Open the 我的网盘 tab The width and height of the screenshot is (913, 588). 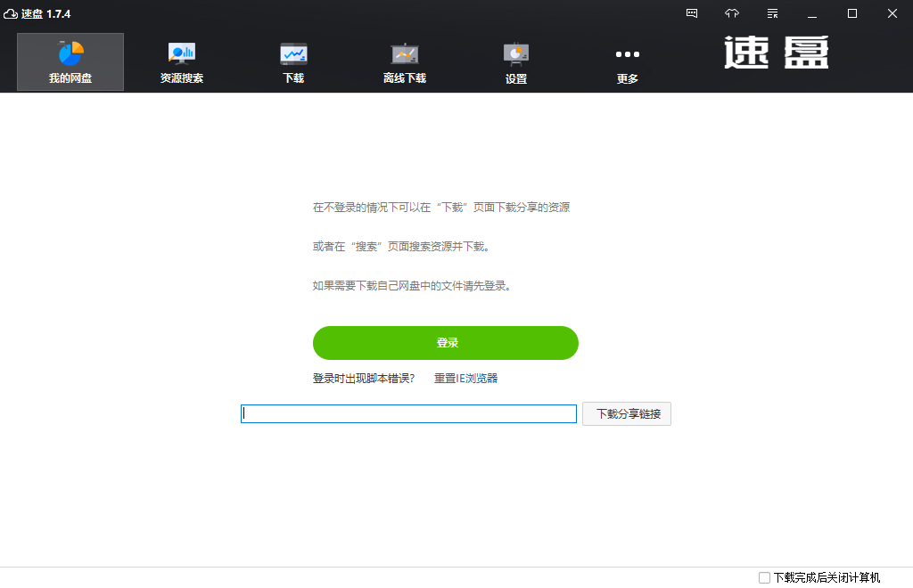pyautogui.click(x=70, y=61)
